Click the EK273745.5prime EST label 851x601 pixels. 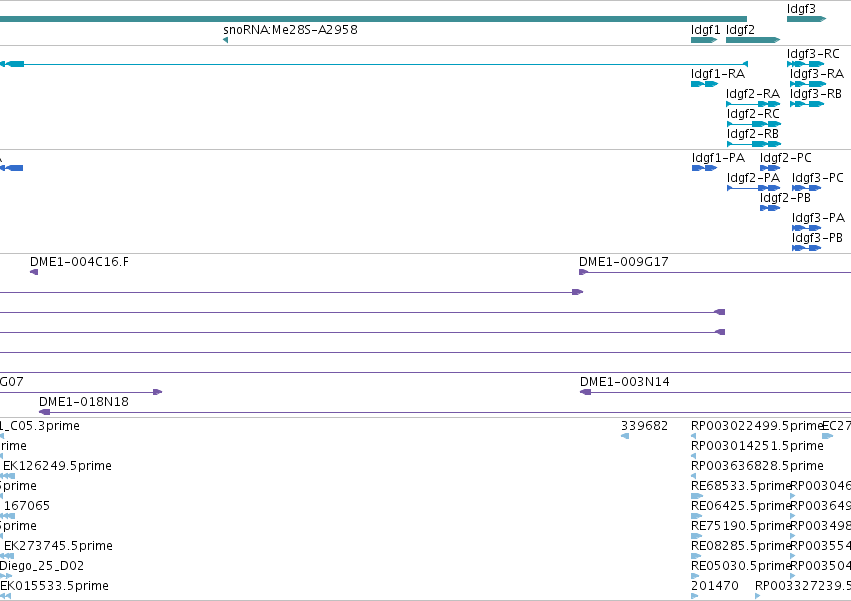(58, 546)
